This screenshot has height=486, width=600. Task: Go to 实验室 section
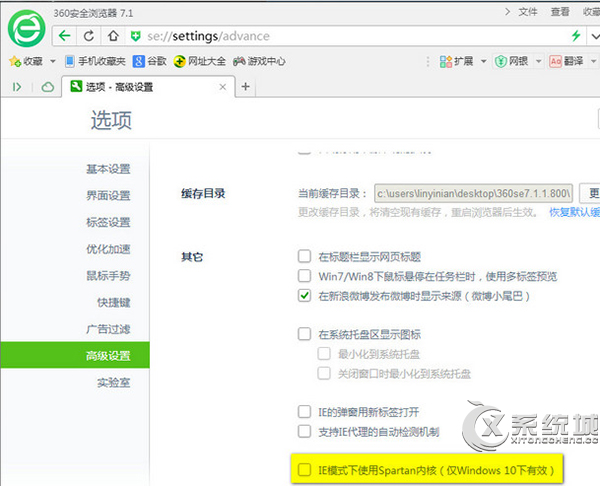pyautogui.click(x=113, y=383)
